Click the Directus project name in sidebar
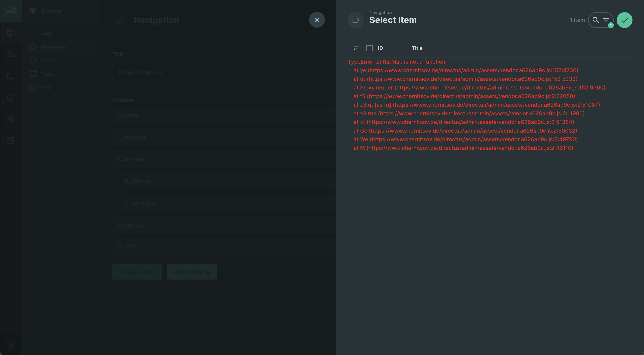Viewport: 644px width, 355px height. coord(52,11)
